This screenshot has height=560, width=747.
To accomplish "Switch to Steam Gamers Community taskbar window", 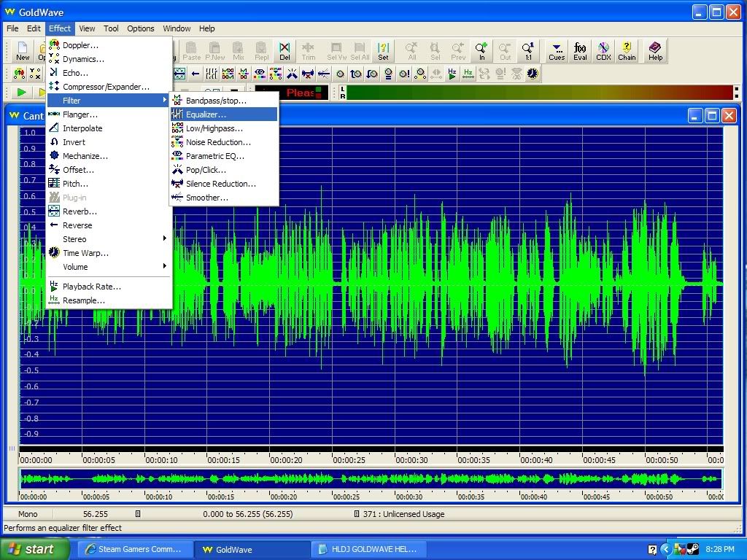I will (133, 549).
